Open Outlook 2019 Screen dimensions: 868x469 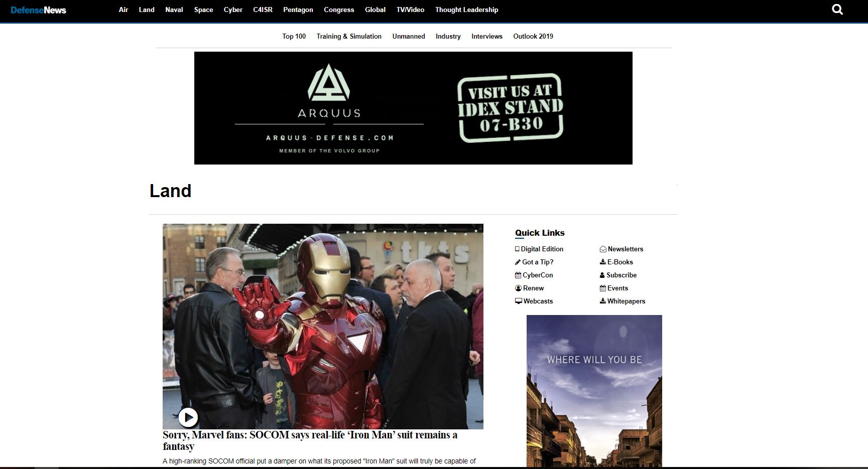[x=533, y=36]
